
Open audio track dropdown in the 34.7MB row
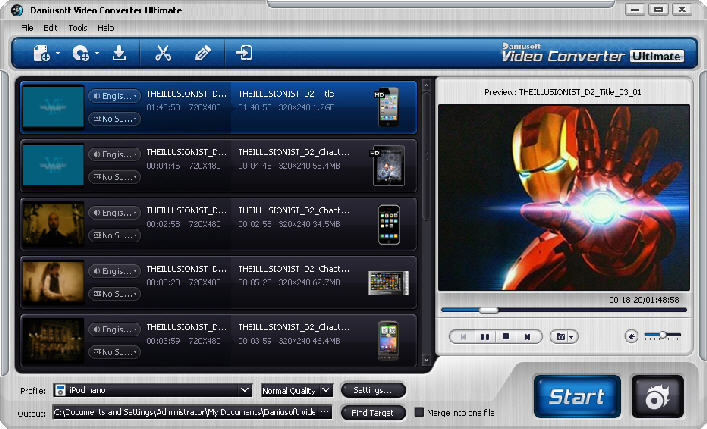114,271
